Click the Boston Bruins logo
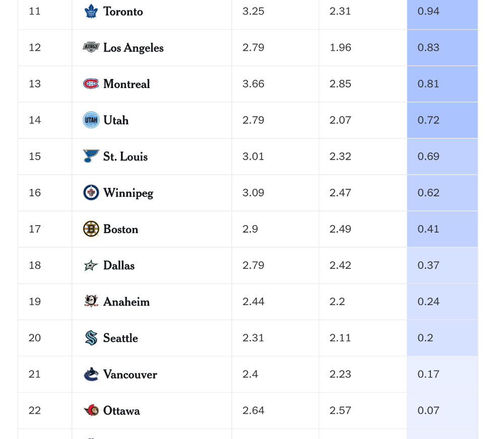 point(91,229)
